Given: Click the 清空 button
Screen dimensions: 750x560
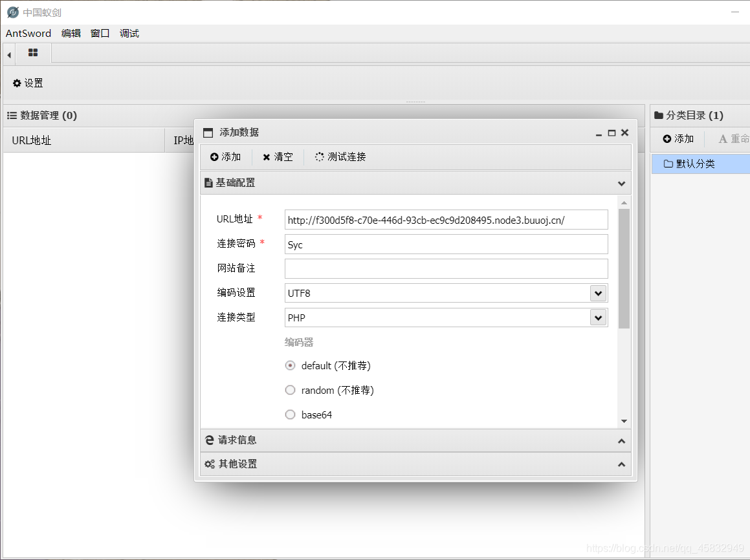Looking at the screenshot, I should pyautogui.click(x=278, y=156).
